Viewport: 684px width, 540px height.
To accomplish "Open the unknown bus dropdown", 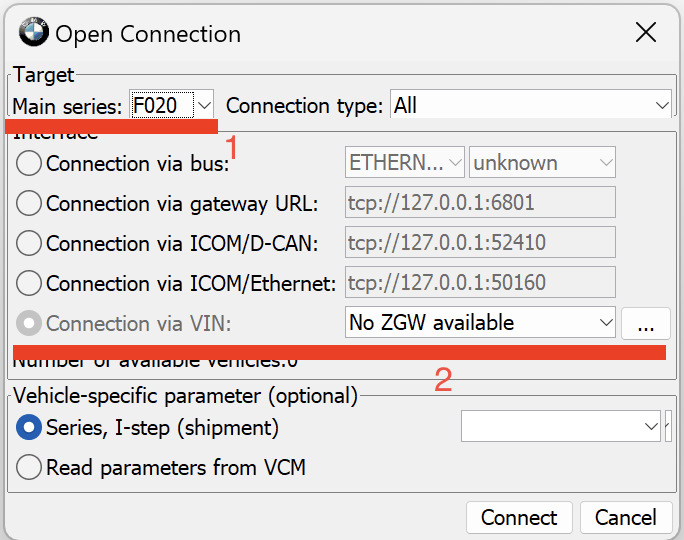I will [x=542, y=163].
